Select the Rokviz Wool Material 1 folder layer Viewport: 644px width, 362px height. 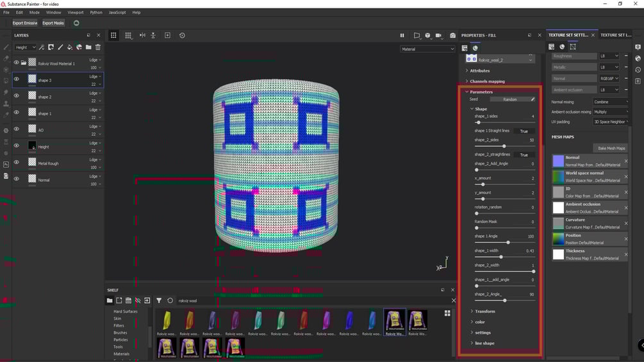(58, 63)
